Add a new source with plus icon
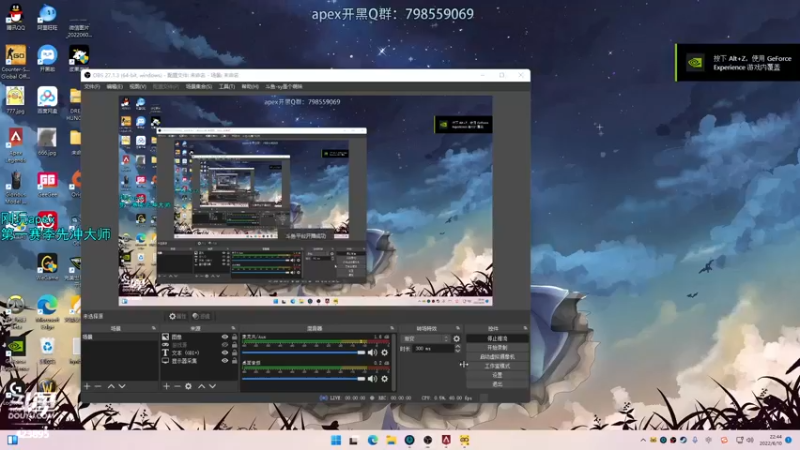Viewport: 800px width, 450px height. point(166,386)
